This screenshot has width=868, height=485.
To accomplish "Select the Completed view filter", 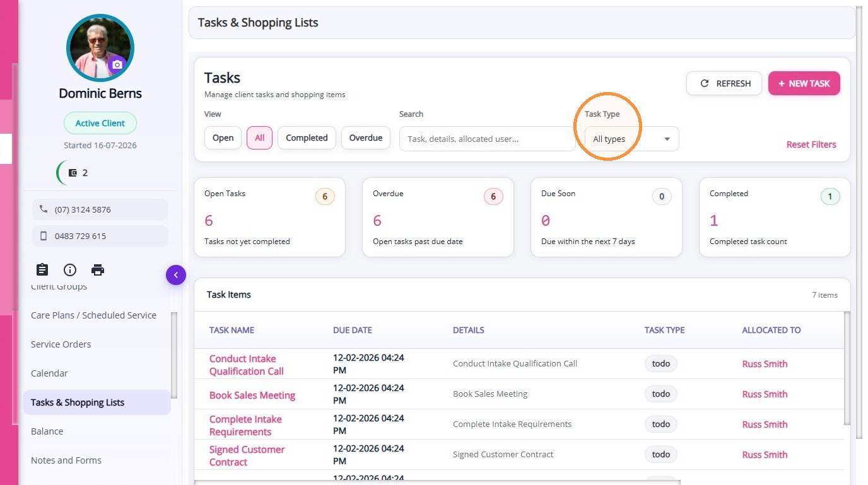I will point(307,138).
